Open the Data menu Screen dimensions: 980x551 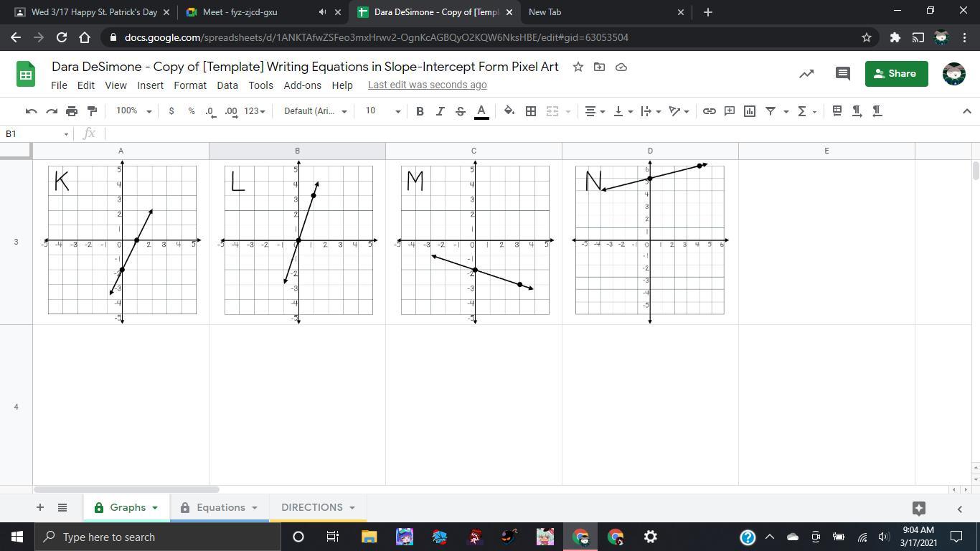227,85
